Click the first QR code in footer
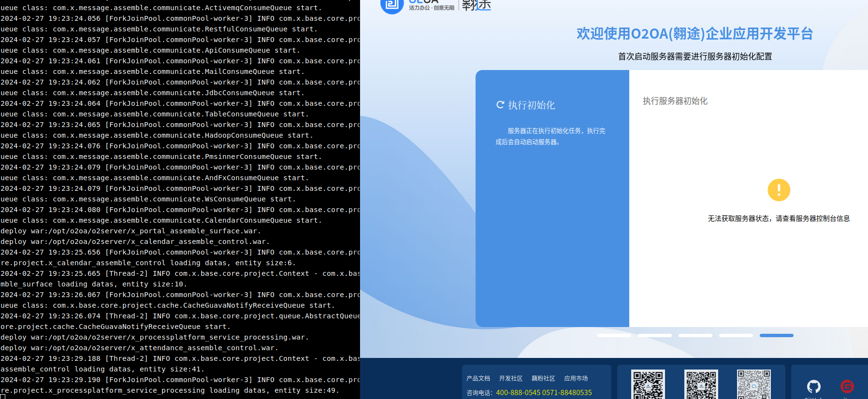Viewport: 868px width, 399px height. tap(648, 385)
